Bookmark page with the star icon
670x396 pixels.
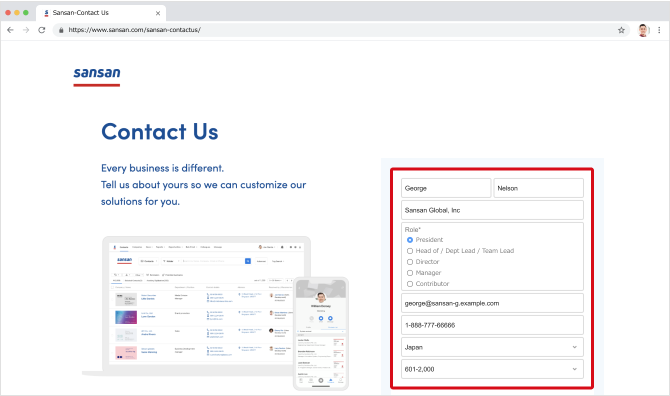621,30
